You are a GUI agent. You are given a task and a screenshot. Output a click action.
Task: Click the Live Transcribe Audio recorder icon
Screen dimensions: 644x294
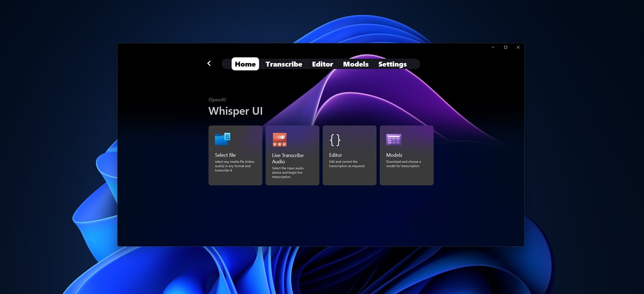tap(280, 140)
